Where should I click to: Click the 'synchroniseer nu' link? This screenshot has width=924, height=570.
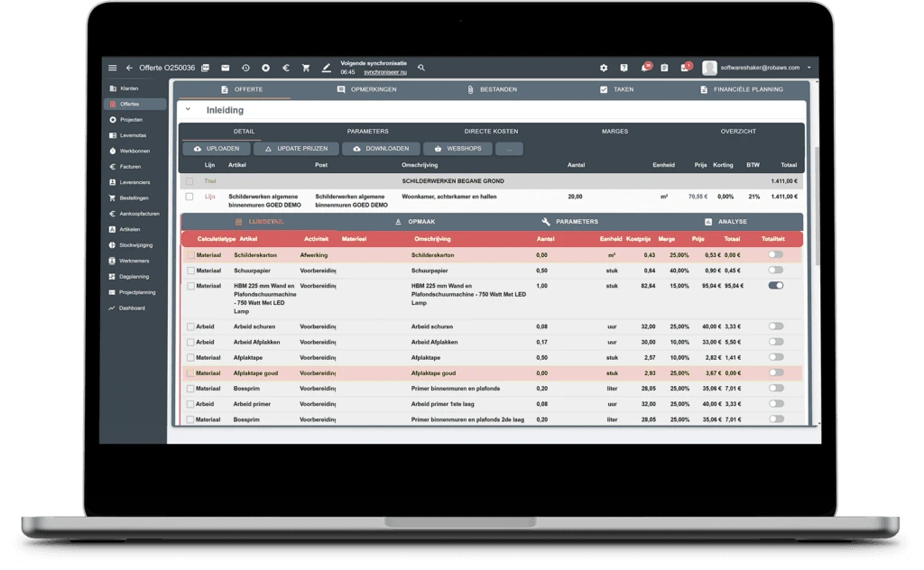click(384, 72)
